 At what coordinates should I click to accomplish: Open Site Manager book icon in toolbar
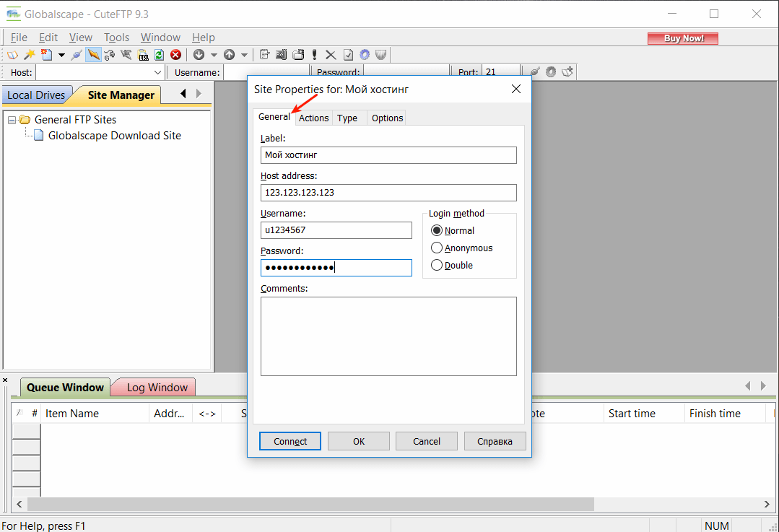point(12,55)
